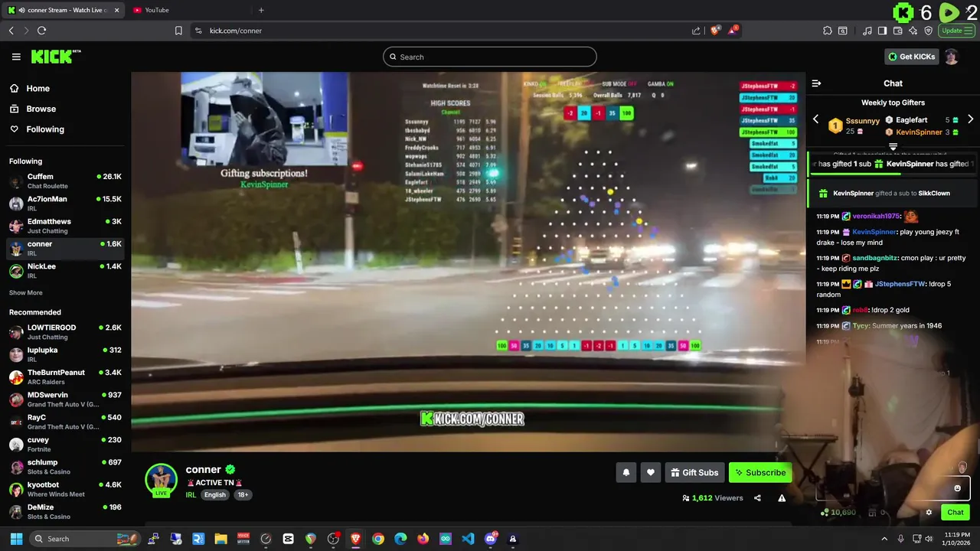Viewport: 980px width, 551px height.
Task: Expand Show More followed channels
Action: (x=26, y=293)
